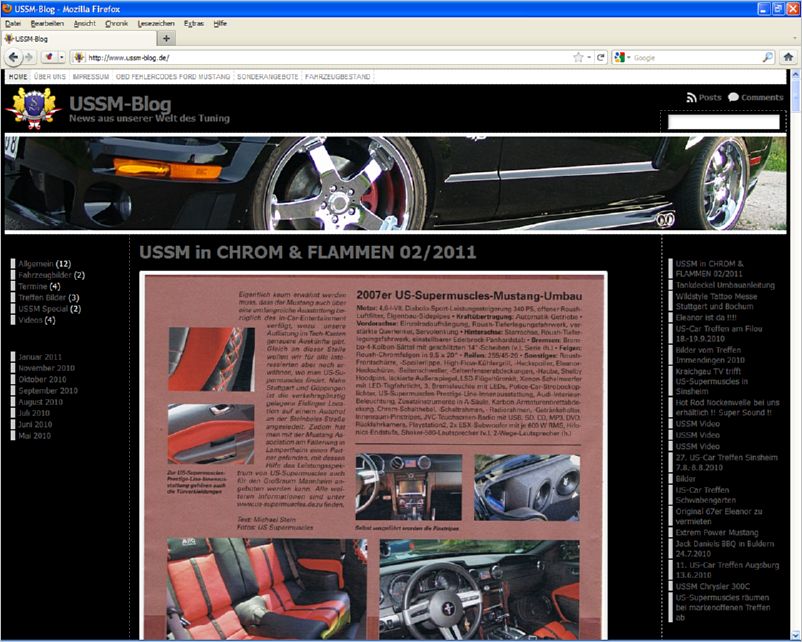
Task: Open post title USSM in CHROM & FLAMMEN 02/2011
Action: click(x=308, y=252)
